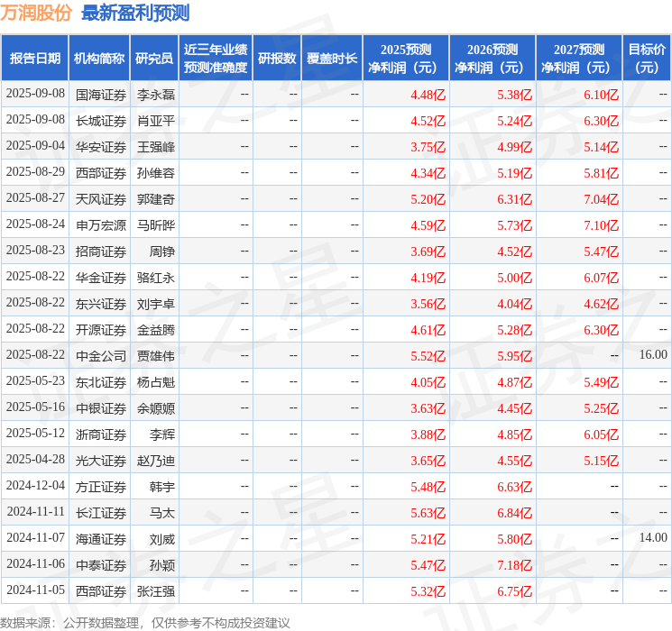Click 东兴证券 institution cell
This screenshot has height=631, width=672.
[x=101, y=304]
